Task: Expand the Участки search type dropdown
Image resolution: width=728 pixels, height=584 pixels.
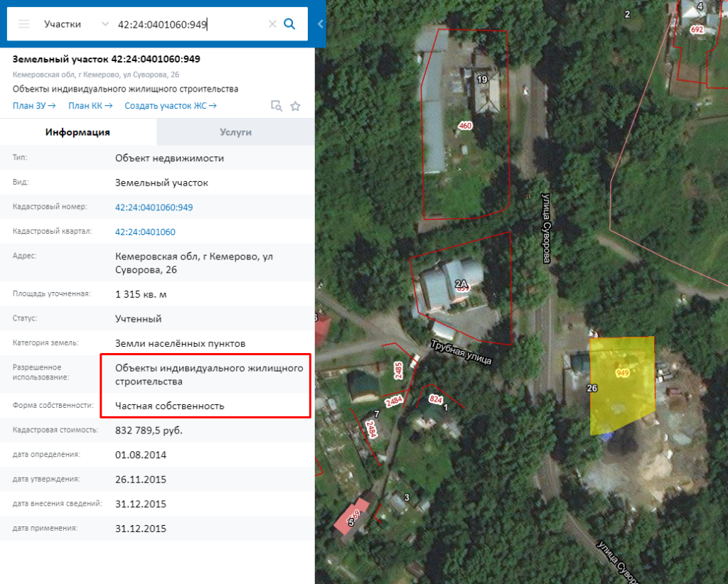Action: 105,24
